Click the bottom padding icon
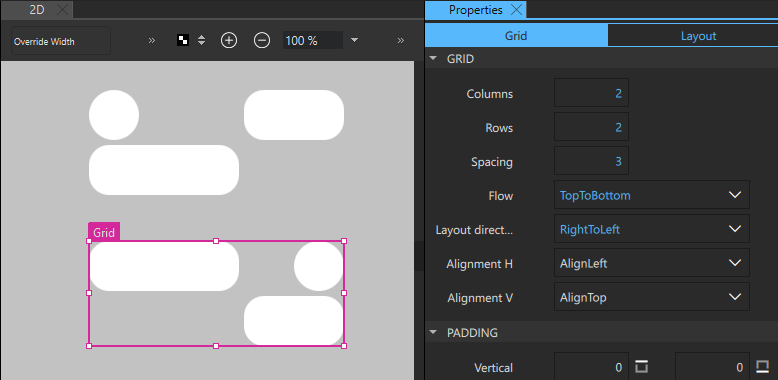The width and height of the screenshot is (778, 380). (x=762, y=367)
